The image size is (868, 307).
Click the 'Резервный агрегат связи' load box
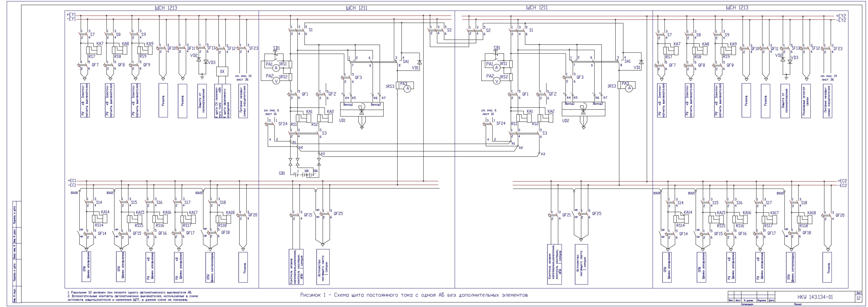(x=806, y=101)
